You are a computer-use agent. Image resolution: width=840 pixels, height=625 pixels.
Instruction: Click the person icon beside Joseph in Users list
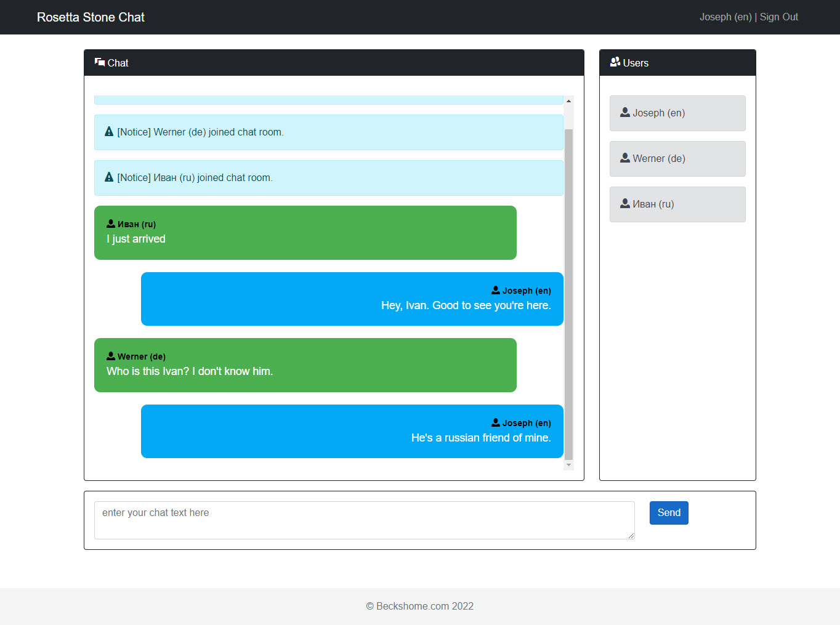(624, 112)
